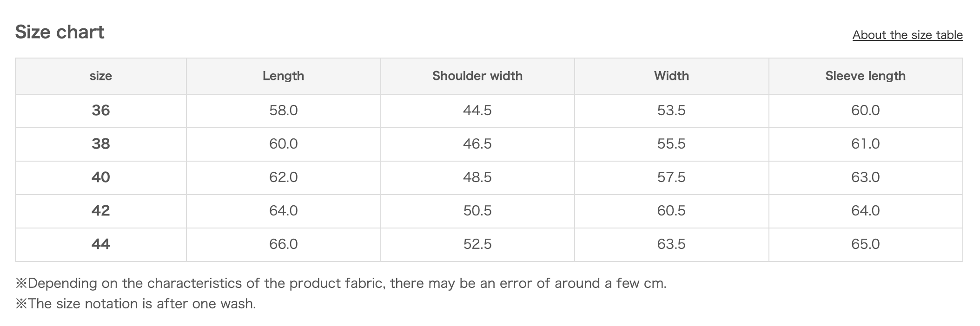Click the 52.5 shoulder width cell
The image size is (980, 326).
tap(477, 244)
